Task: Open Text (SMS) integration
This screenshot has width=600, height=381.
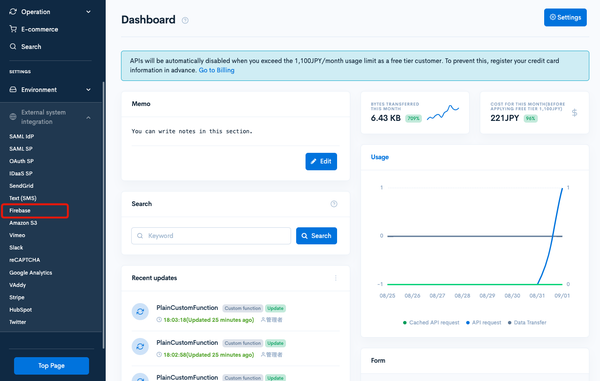Action: 23,198
